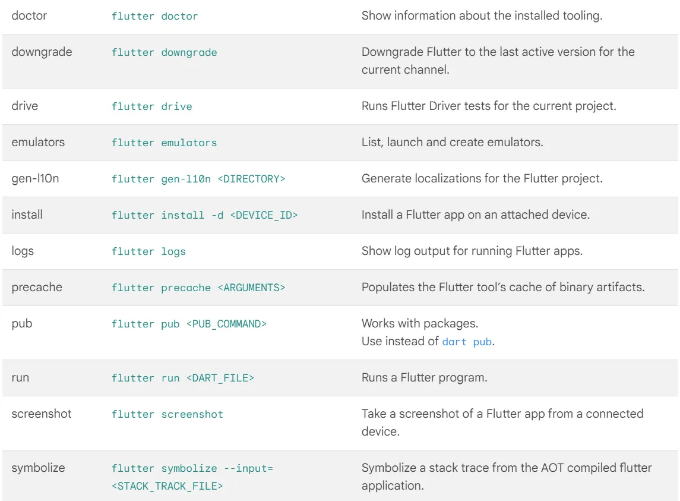Select the 'doctor' command name cell
This screenshot has height=501, width=680.
29,16
